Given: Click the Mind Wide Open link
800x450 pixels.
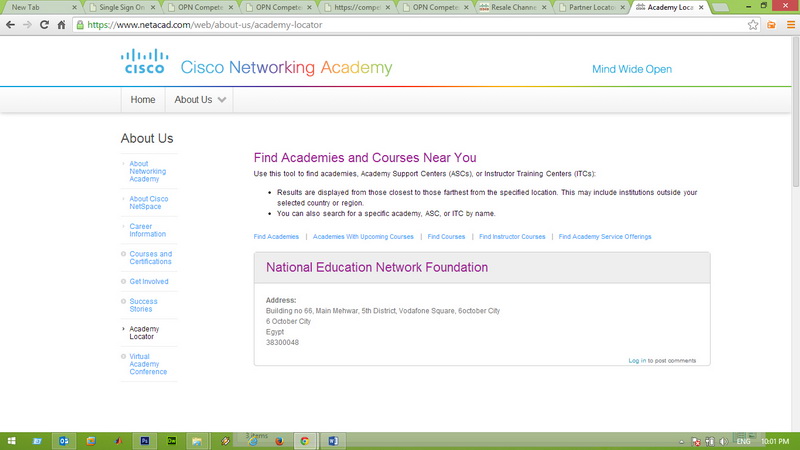Looking at the screenshot, I should (632, 69).
